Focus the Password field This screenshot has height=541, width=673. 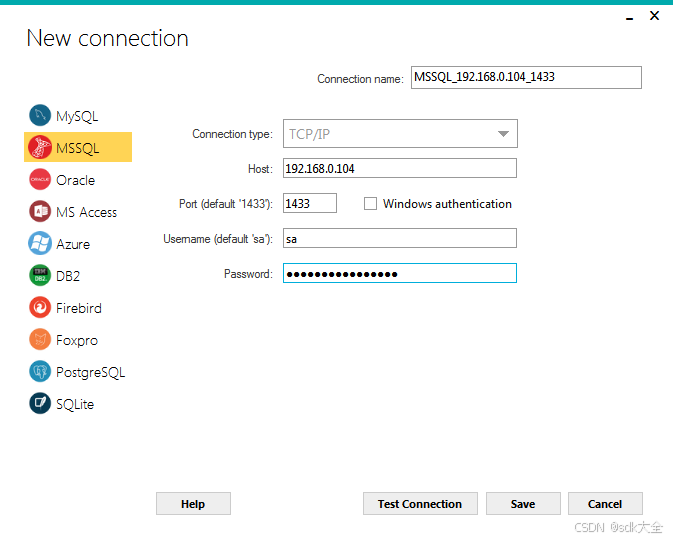(400, 273)
